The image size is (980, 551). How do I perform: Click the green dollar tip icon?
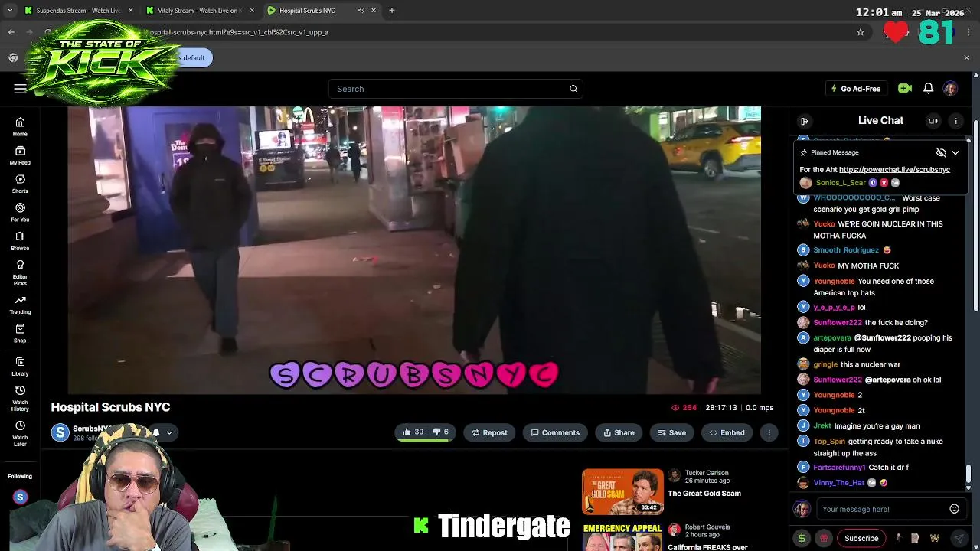[802, 538]
